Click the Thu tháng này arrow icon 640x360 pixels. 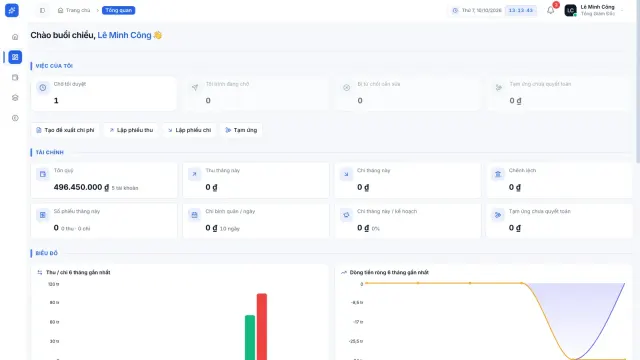coord(195,174)
